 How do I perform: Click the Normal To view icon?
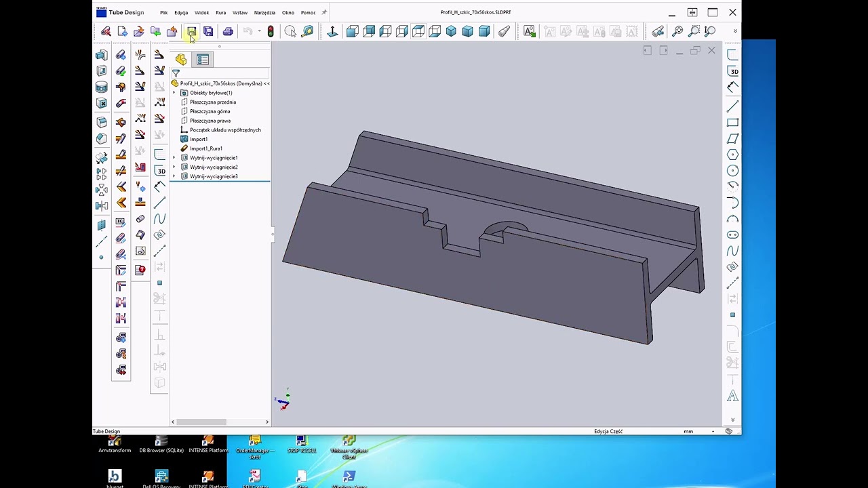(x=332, y=31)
